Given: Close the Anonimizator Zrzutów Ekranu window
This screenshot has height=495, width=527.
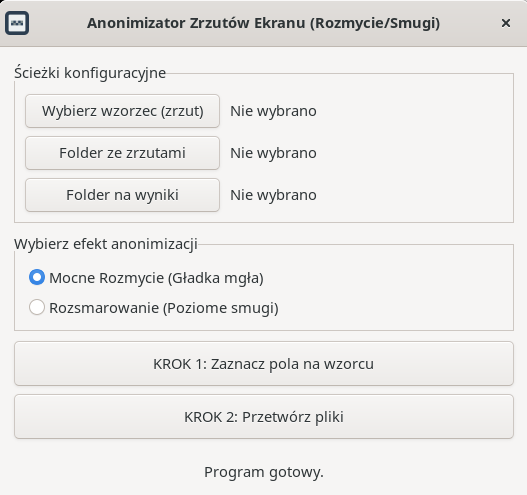Looking at the screenshot, I should click(505, 23).
